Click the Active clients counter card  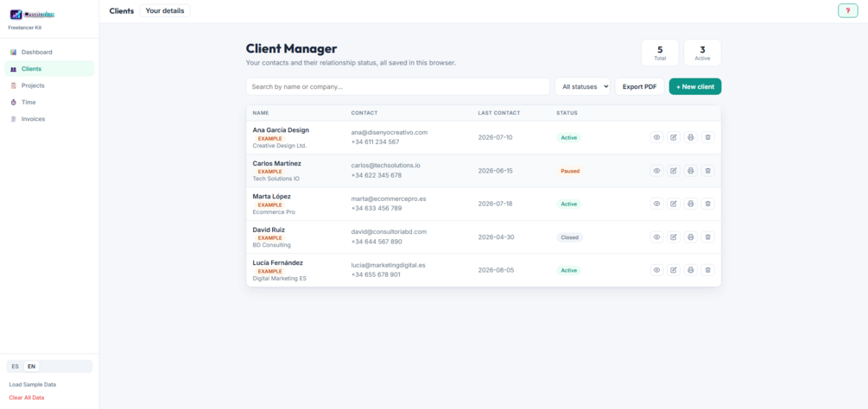[702, 53]
